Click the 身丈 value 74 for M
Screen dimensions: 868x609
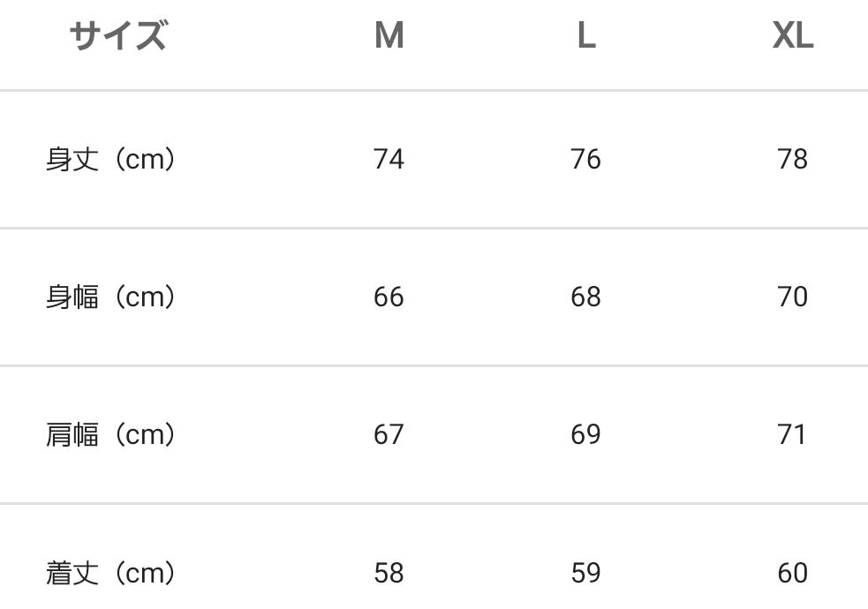click(389, 160)
